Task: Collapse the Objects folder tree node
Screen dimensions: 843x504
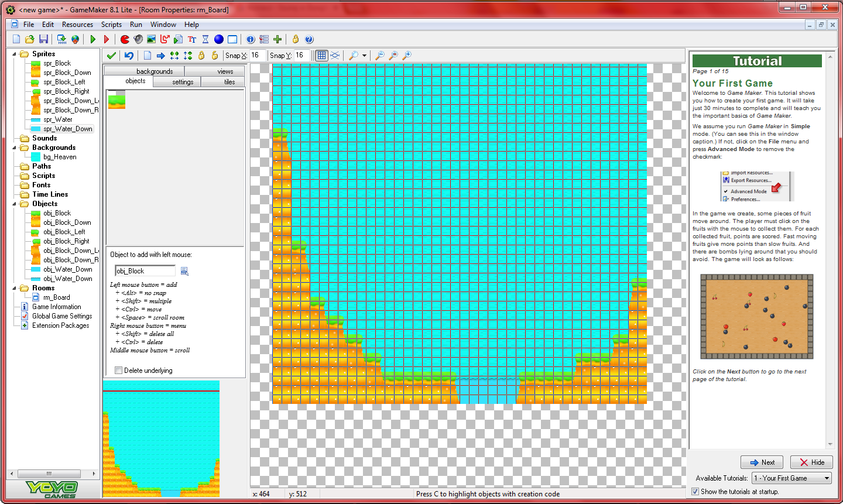Action: [x=15, y=204]
